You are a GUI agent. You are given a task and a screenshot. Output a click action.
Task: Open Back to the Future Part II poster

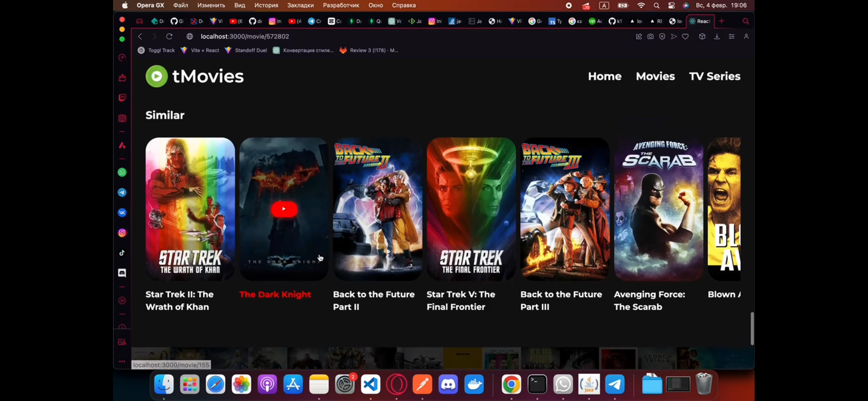(377, 209)
